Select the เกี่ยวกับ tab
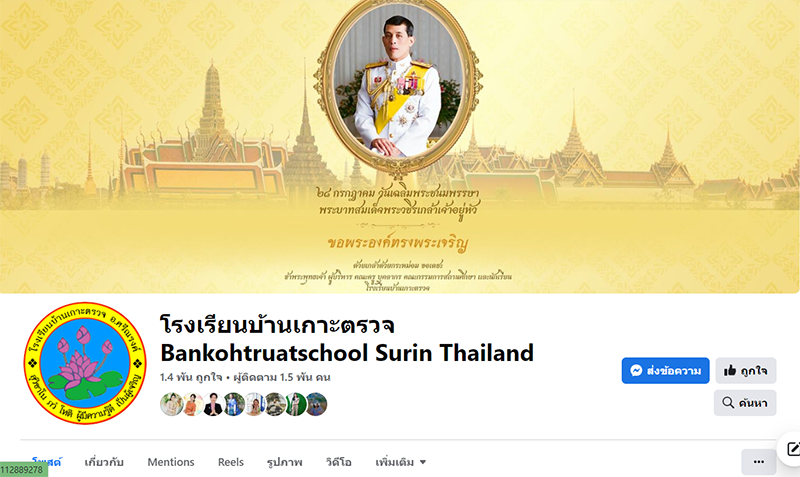This screenshot has width=800, height=477. coord(104,462)
